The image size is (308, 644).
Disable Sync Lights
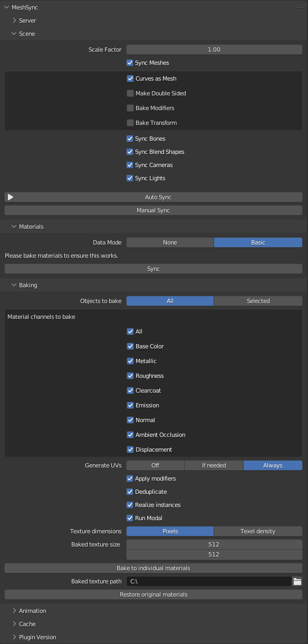[130, 178]
